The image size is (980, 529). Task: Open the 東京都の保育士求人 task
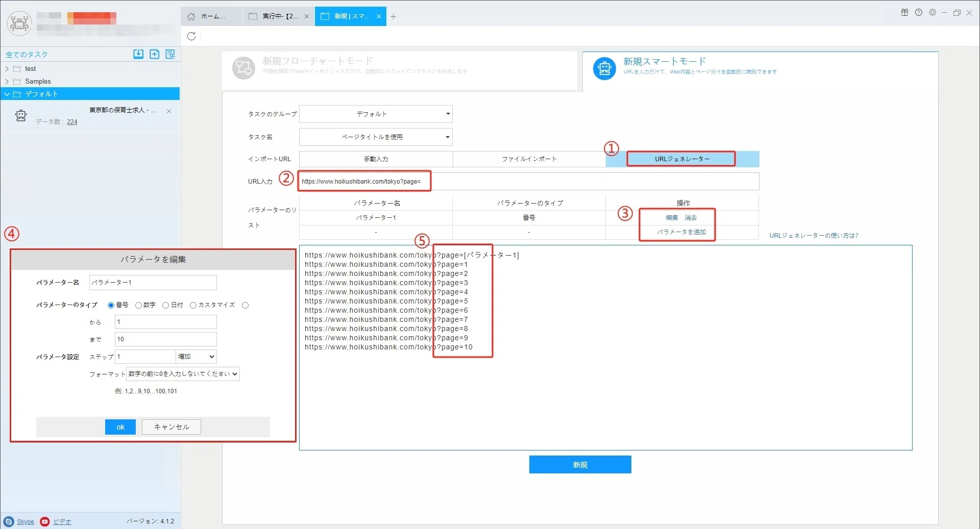click(122, 110)
